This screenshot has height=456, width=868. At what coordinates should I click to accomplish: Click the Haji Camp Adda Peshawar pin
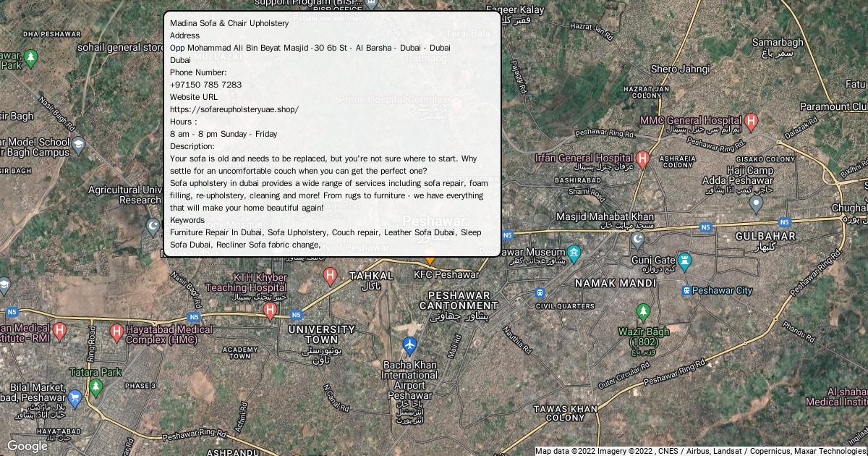point(756,204)
